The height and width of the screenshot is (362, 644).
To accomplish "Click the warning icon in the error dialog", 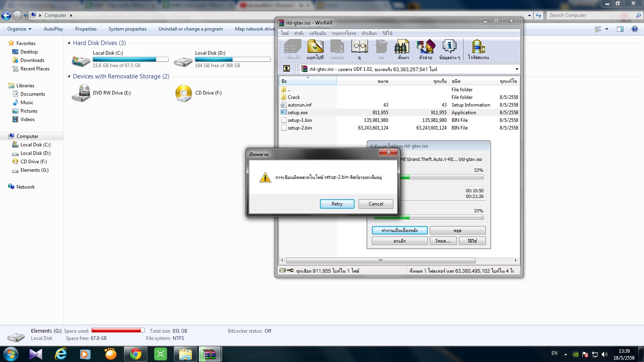I will 265,177.
